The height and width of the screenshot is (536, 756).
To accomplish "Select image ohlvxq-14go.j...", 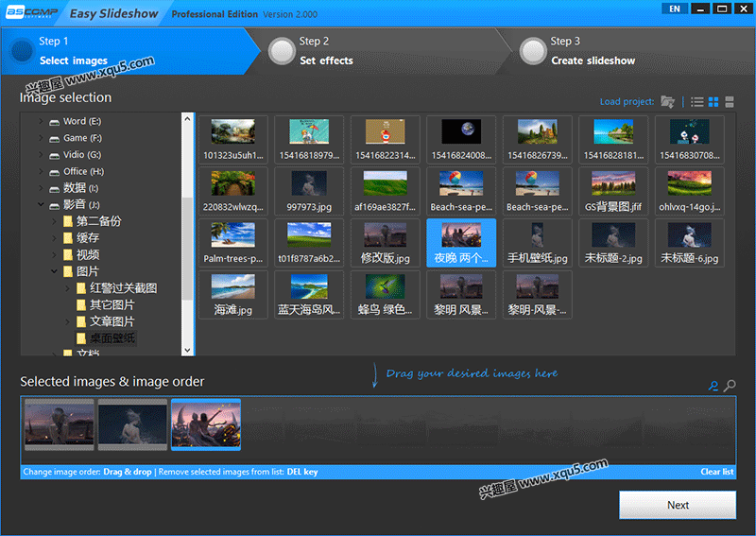I will click(x=690, y=191).
